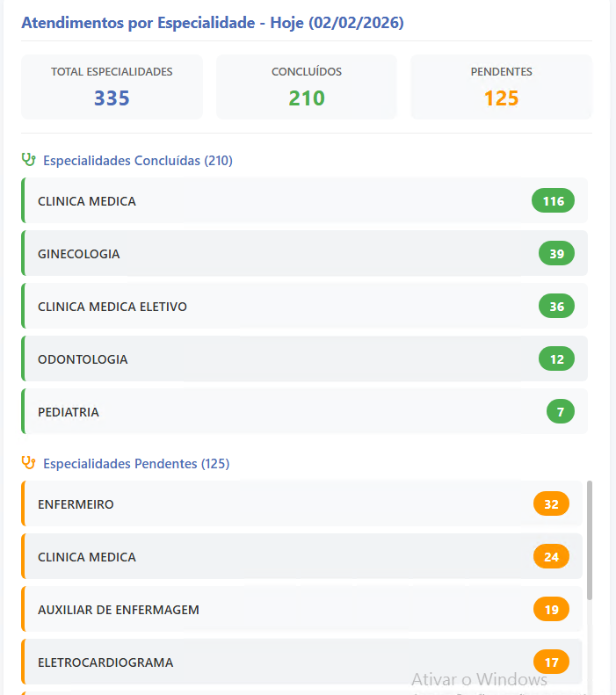Click the orange stethoscope icon beside Especialidades Pendentes
616x695 pixels.
click(29, 463)
